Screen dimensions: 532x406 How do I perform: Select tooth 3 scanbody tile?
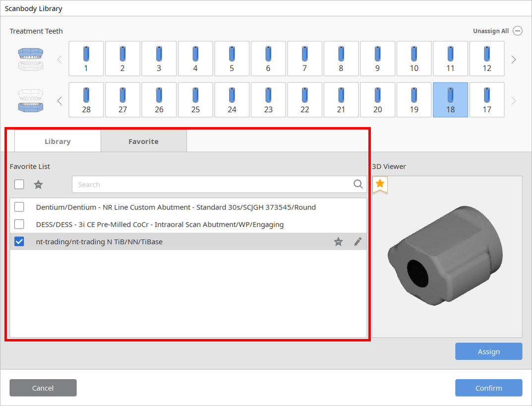[159, 59]
